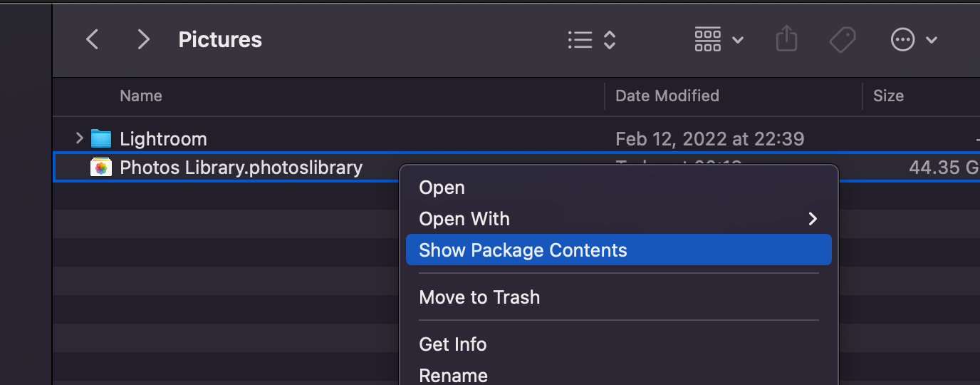The height and width of the screenshot is (385, 980).
Task: Click the Tags toolbar icon
Action: tap(843, 39)
